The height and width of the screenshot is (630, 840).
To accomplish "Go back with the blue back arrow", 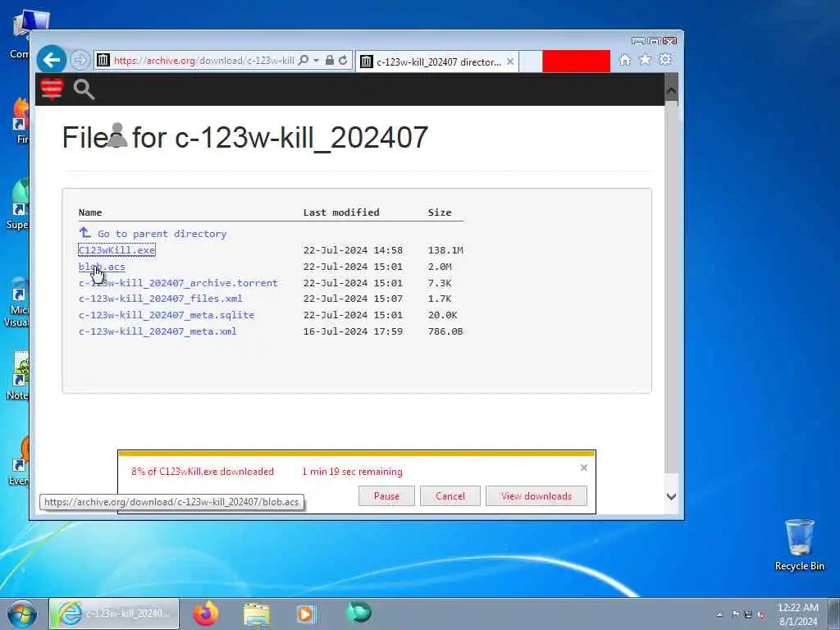I will click(x=52, y=59).
